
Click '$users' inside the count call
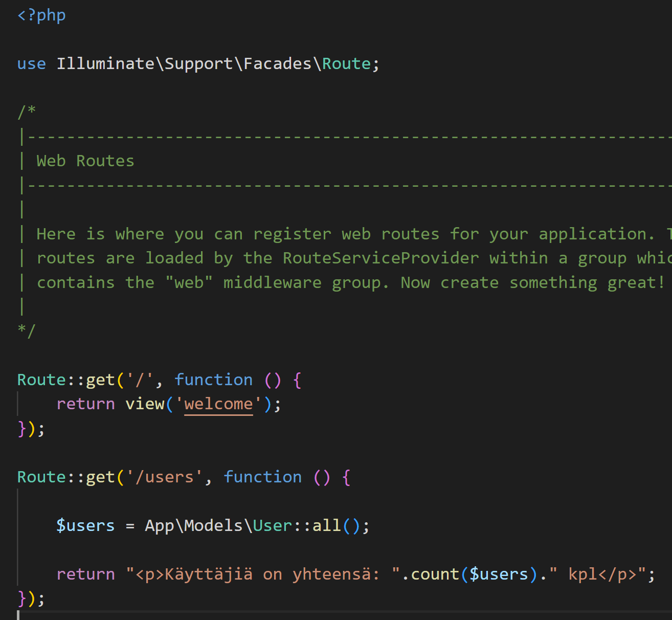pos(499,574)
